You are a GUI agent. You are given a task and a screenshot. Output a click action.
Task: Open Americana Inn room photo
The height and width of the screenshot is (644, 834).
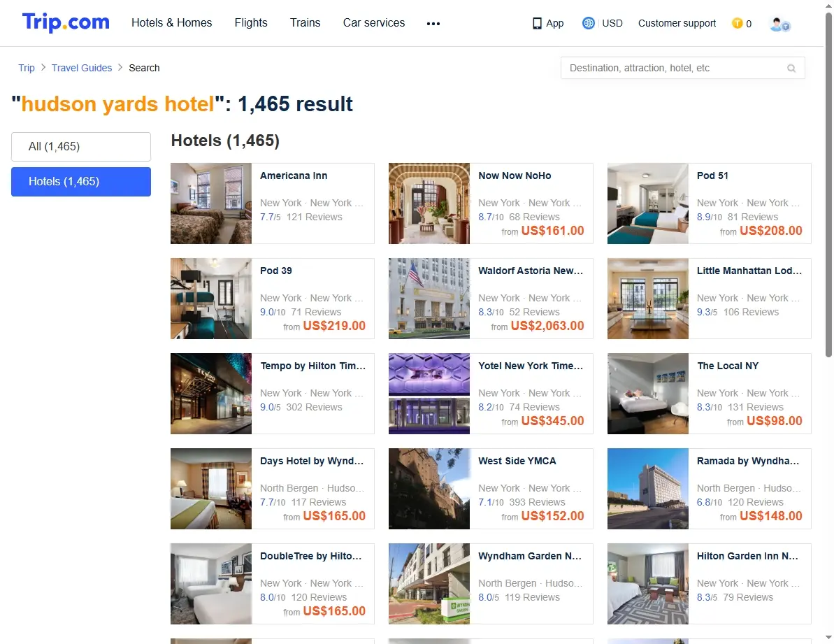click(211, 203)
